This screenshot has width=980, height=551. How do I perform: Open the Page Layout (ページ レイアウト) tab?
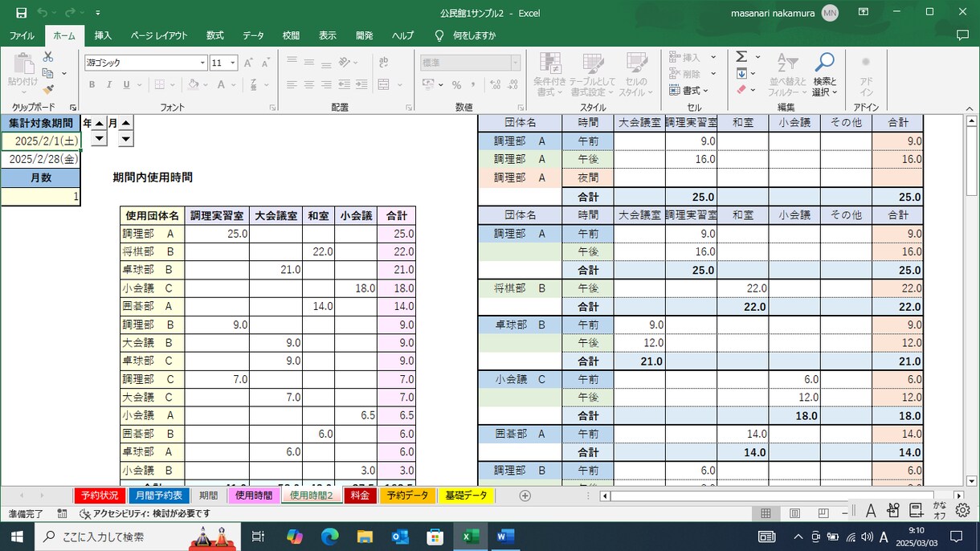[x=159, y=35]
